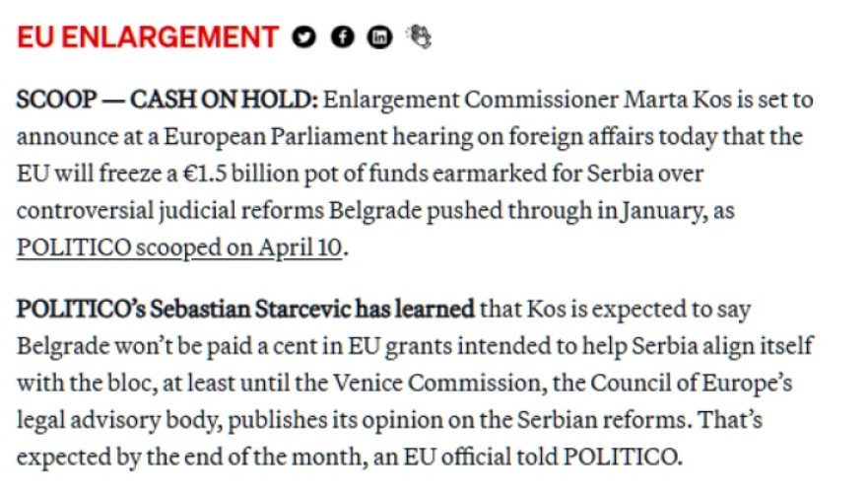Click the EU ENLARGEMENT section heading
This screenshot has width=868, height=496.
click(148, 37)
